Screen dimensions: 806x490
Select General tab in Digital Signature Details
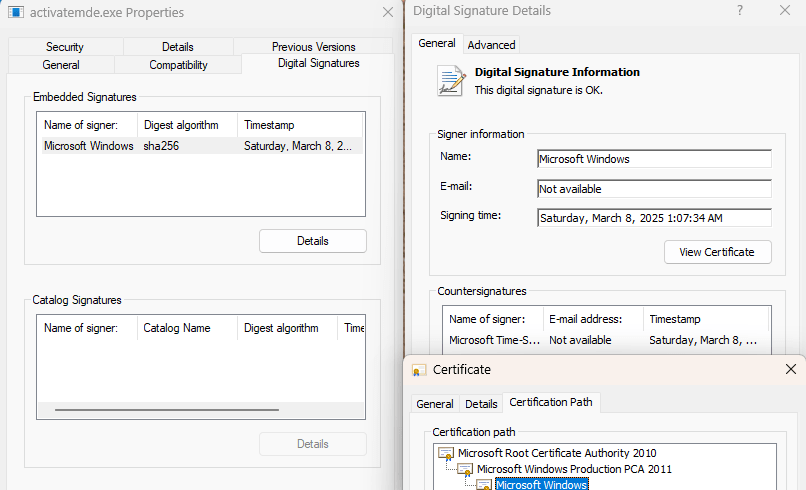pyautogui.click(x=437, y=43)
